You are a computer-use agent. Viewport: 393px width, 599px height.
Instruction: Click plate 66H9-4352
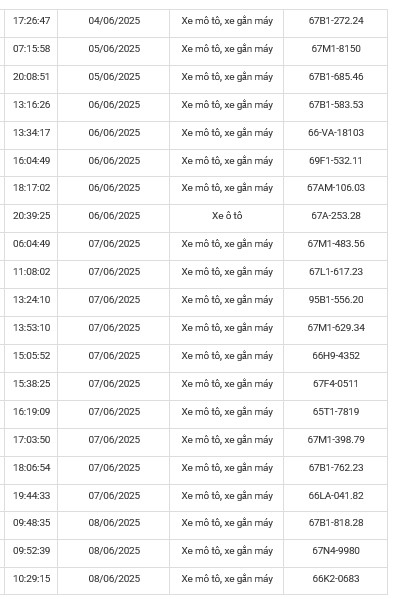pos(336,356)
